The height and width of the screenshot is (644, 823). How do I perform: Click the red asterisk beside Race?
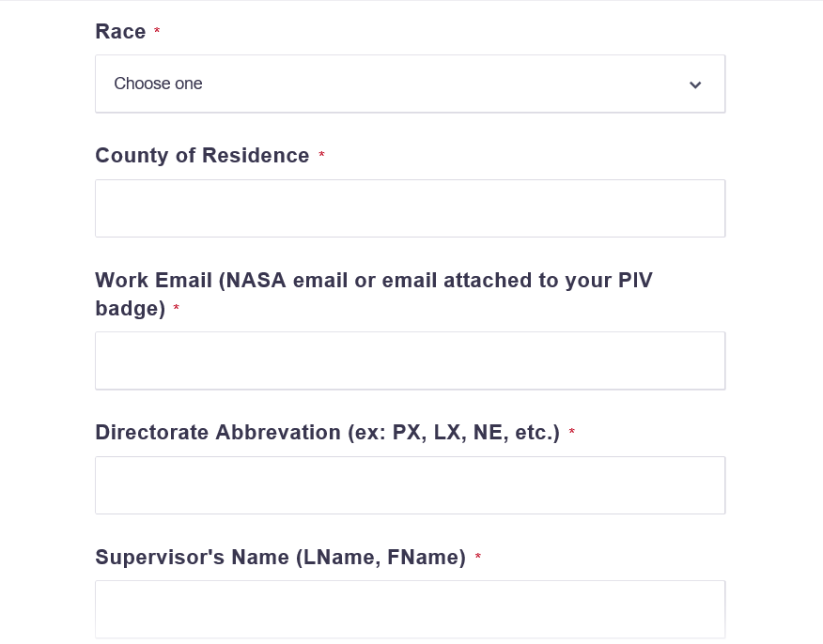[157, 33]
